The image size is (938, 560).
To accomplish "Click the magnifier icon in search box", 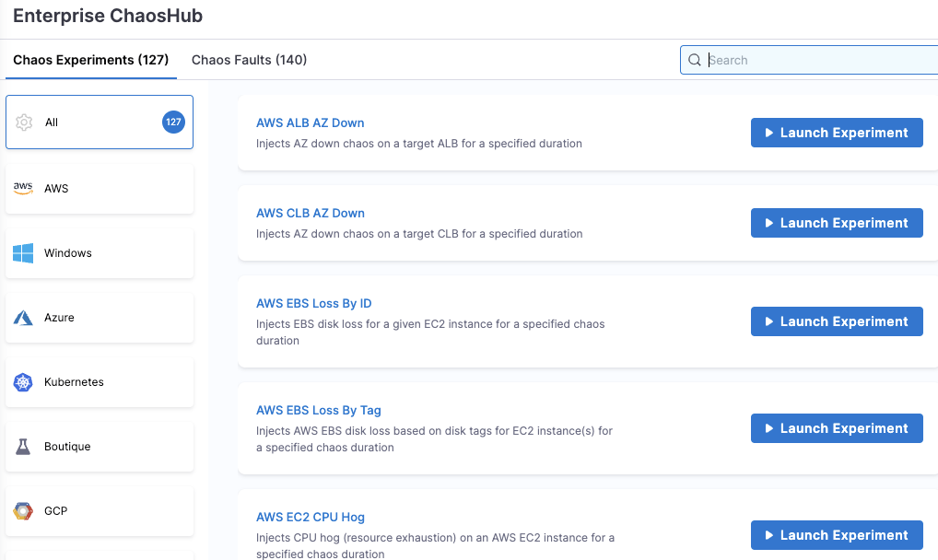I will (695, 61).
